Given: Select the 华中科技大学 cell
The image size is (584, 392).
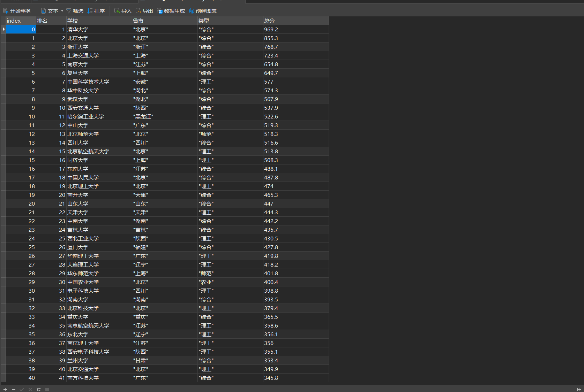Looking at the screenshot, I should [x=99, y=90].
